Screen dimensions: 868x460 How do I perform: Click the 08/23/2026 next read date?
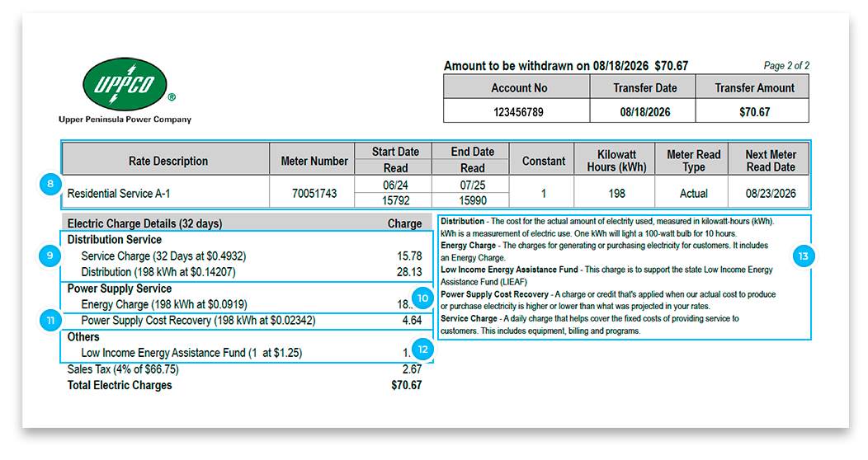771,194
